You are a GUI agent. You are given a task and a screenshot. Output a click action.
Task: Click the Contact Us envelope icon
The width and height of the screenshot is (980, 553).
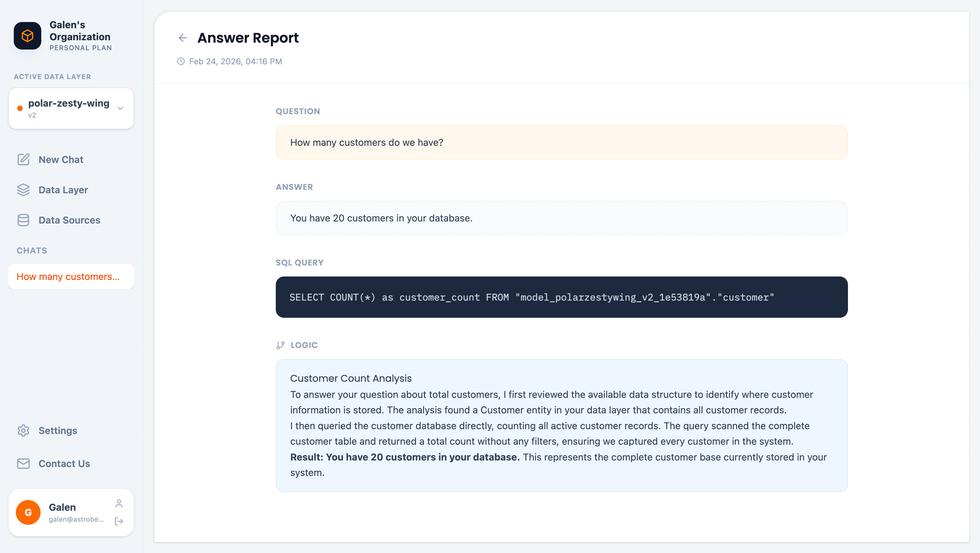[23, 464]
